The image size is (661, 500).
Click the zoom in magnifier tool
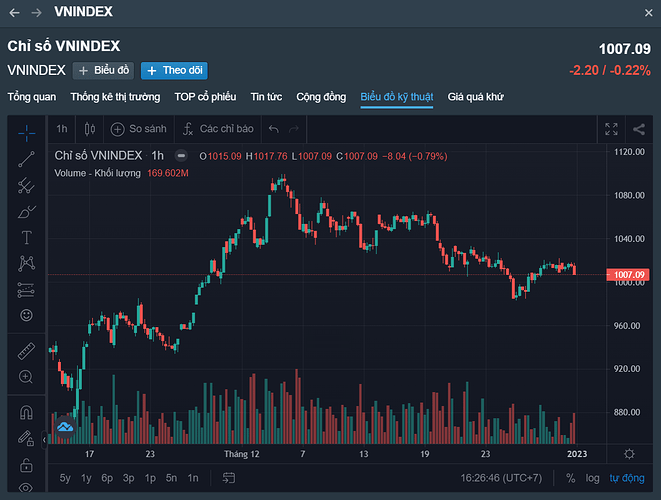[27, 377]
